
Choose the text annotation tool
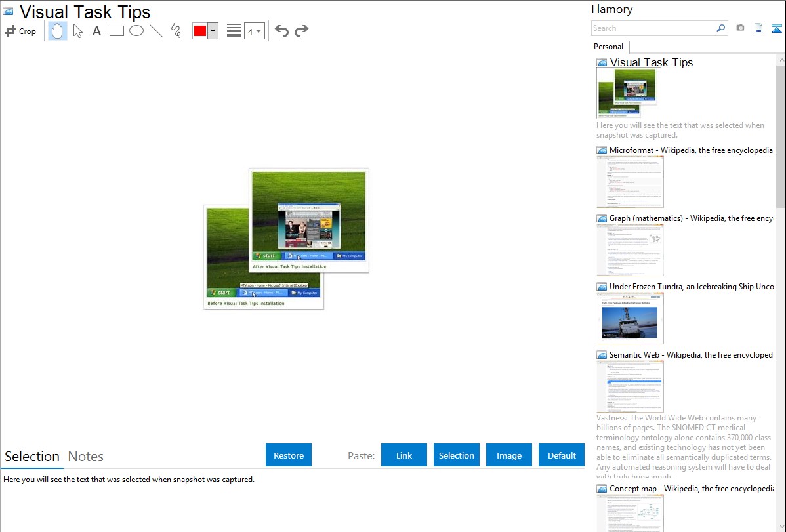(x=96, y=31)
